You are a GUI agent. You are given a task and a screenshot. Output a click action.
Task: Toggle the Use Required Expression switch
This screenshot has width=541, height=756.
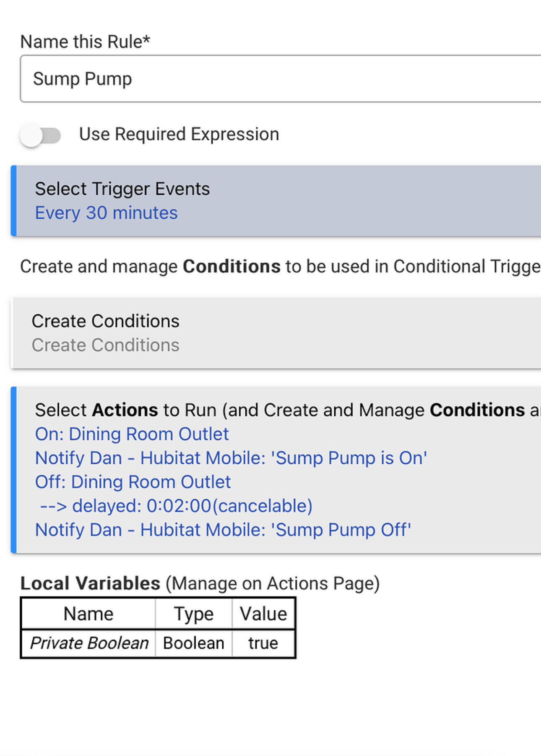(x=41, y=135)
